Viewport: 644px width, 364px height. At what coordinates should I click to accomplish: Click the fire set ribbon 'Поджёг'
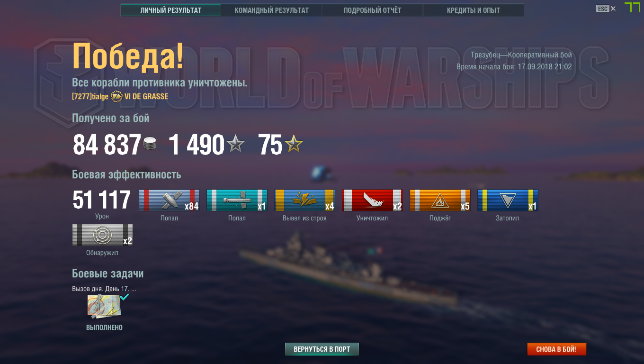click(x=440, y=200)
